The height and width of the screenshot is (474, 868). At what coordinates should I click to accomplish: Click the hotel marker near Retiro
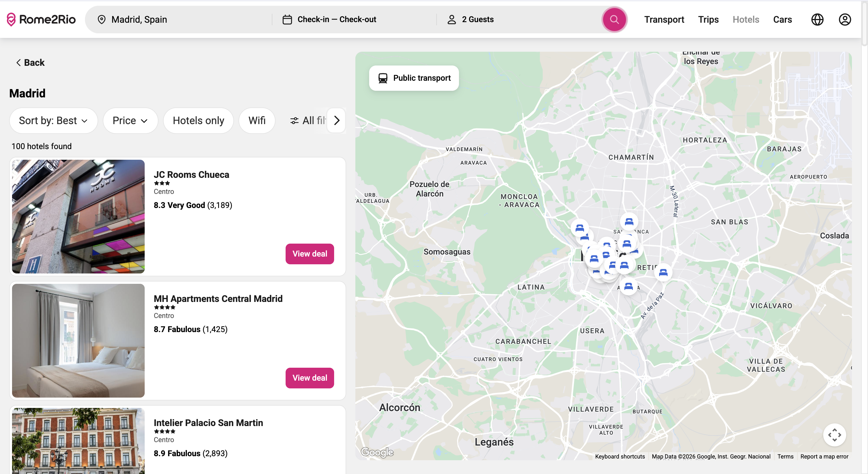point(663,272)
